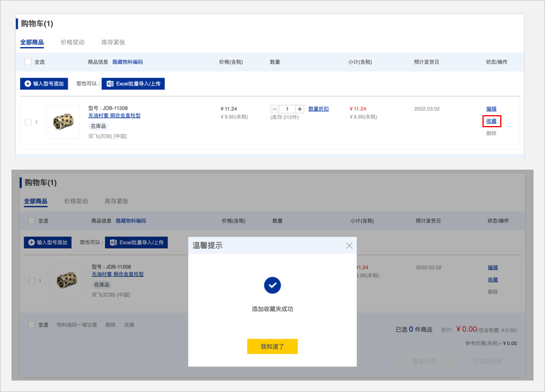Viewport: 545px width, 392px height.
Task: Click the 生成报价单 button
Action: (x=487, y=361)
